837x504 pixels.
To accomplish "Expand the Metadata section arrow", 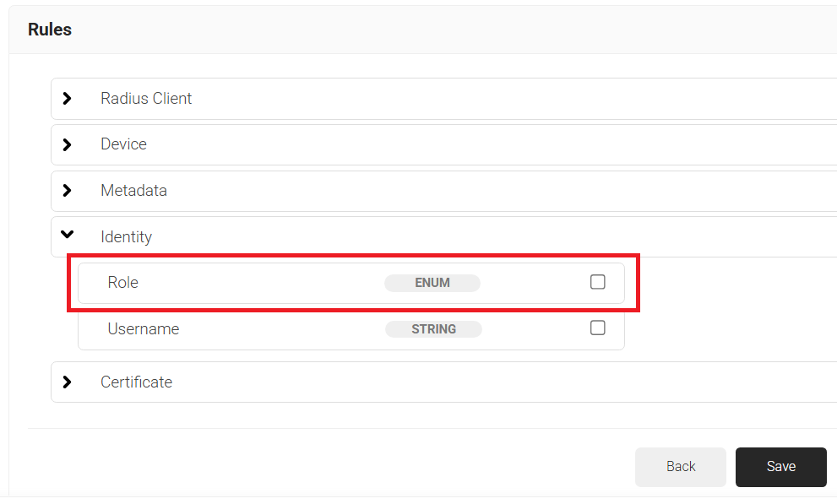I will click(x=68, y=191).
